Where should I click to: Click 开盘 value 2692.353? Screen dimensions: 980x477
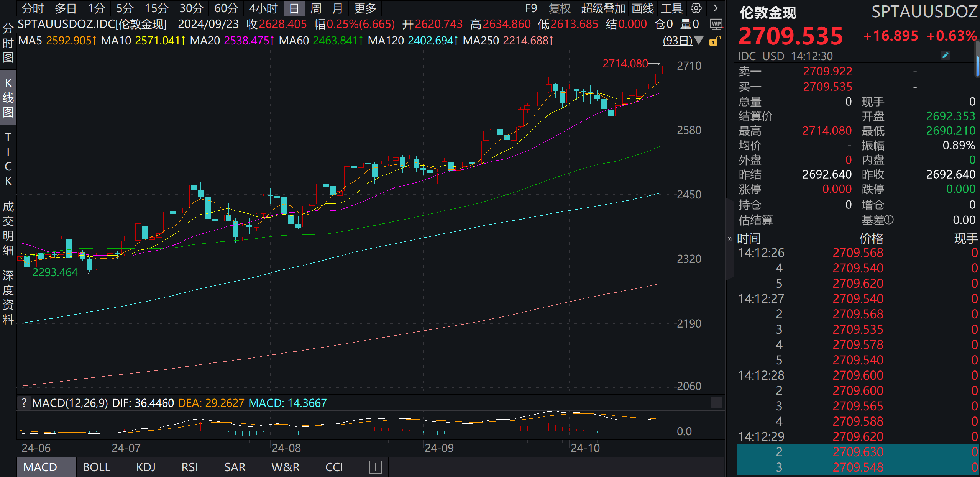(950, 116)
